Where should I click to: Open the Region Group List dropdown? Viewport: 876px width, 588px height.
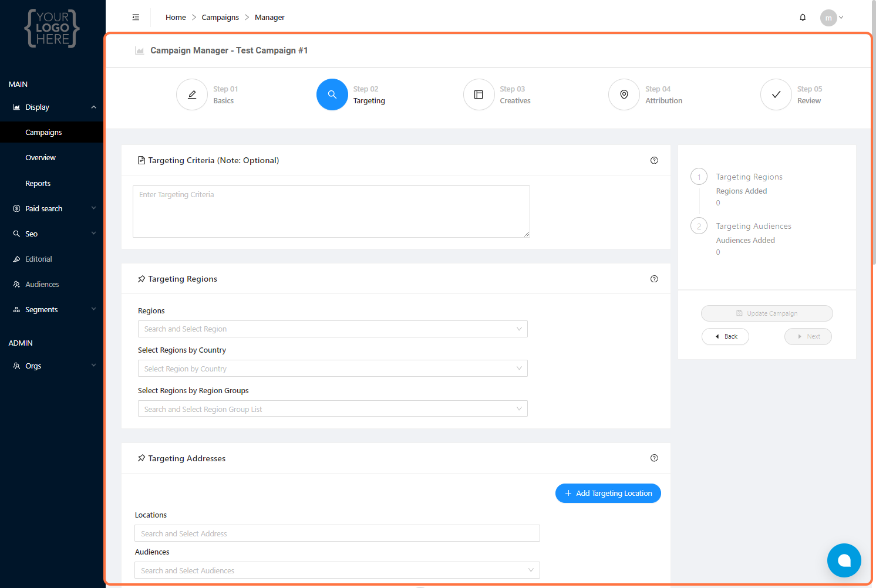[332, 409]
